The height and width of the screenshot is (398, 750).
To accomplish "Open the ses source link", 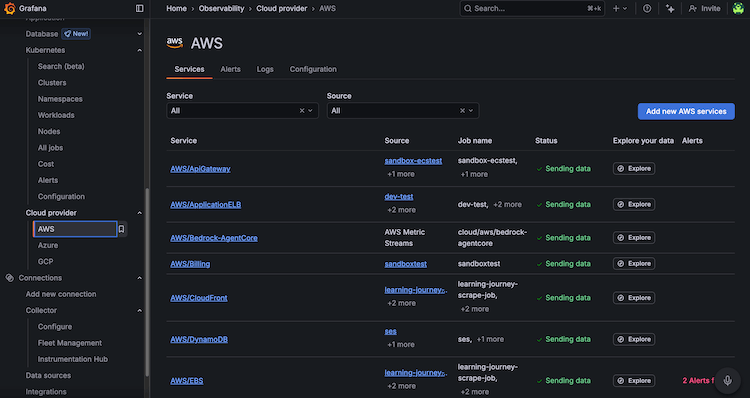I will tap(390, 332).
